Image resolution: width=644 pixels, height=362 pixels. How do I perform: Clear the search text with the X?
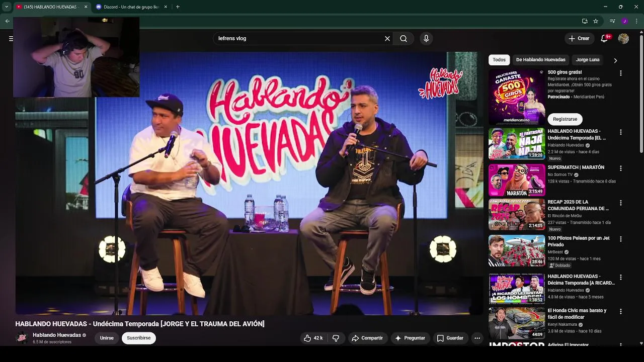387,39
